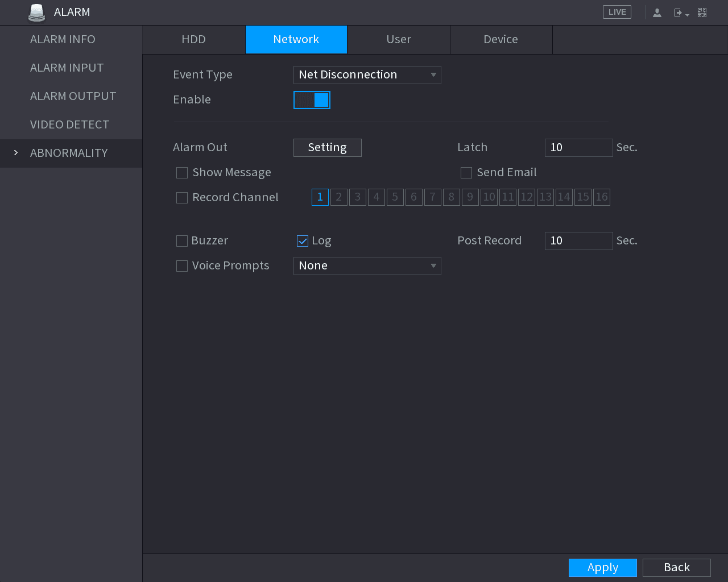Open the logout menu icon
The height and width of the screenshot is (582, 728).
681,13
